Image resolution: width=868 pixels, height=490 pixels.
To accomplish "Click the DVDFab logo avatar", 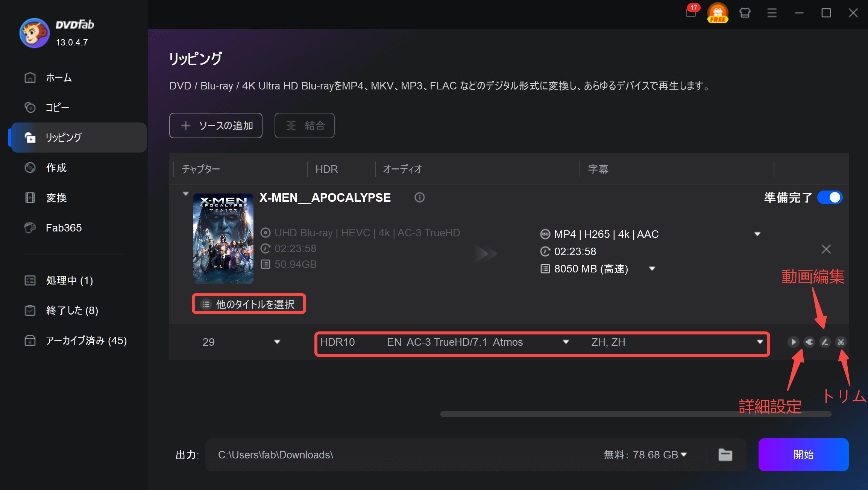I will coord(34,33).
